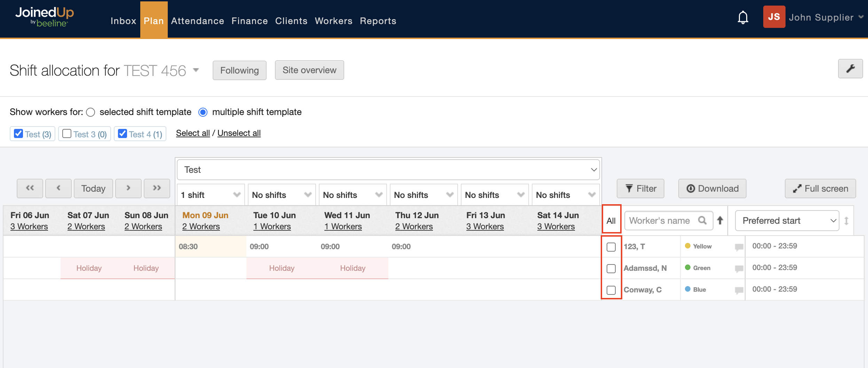This screenshot has height=368, width=868.
Task: Expand the Preferred start sort dropdown
Action: click(787, 221)
